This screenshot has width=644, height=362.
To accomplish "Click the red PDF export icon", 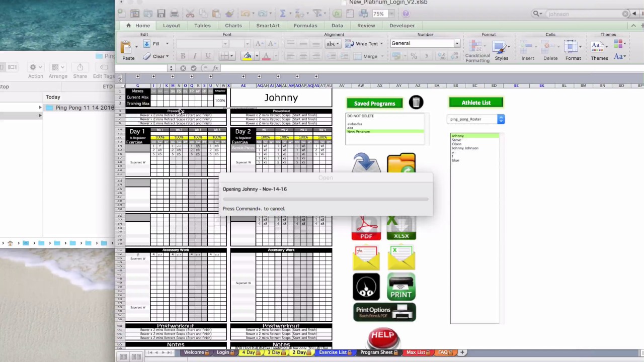I will pyautogui.click(x=366, y=228).
